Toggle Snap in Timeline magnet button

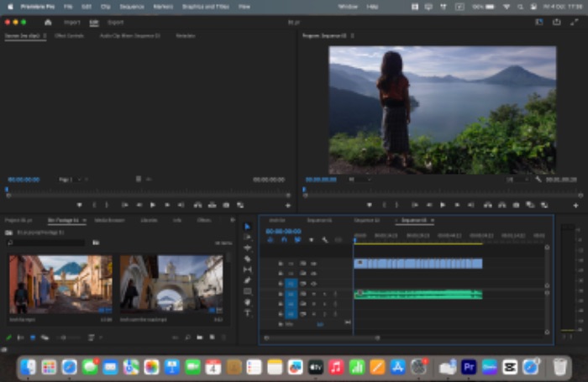point(284,240)
